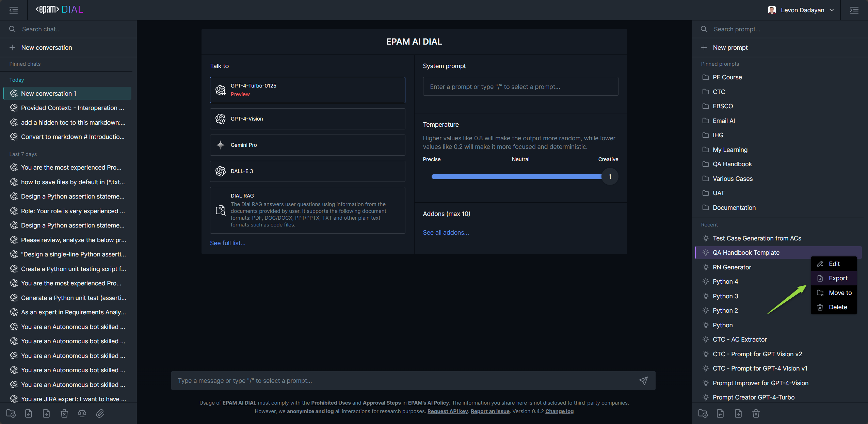
Task: Export prompts icon in prompts panel
Action: coord(738,413)
